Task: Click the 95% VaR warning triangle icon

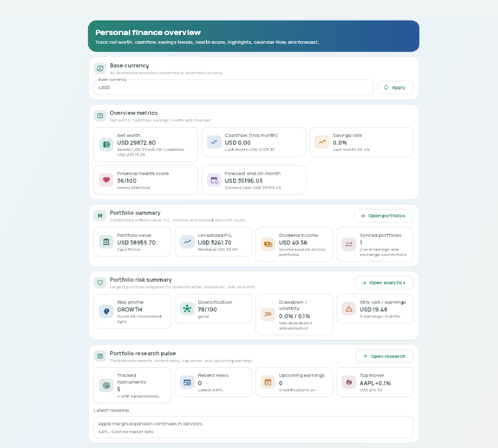Action: [x=349, y=308]
